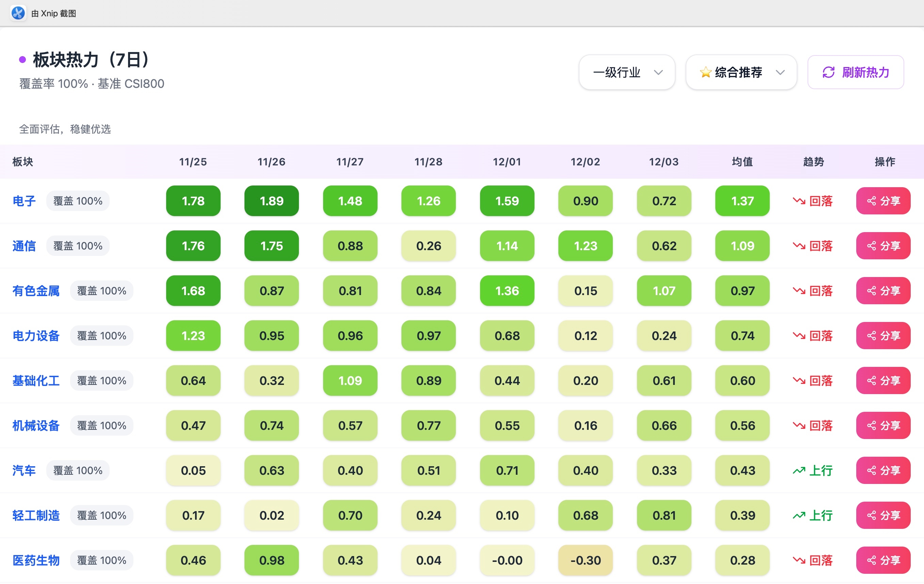Viewport: 924px width, 584px height.
Task: Click the 趋势 column header
Action: (x=813, y=162)
